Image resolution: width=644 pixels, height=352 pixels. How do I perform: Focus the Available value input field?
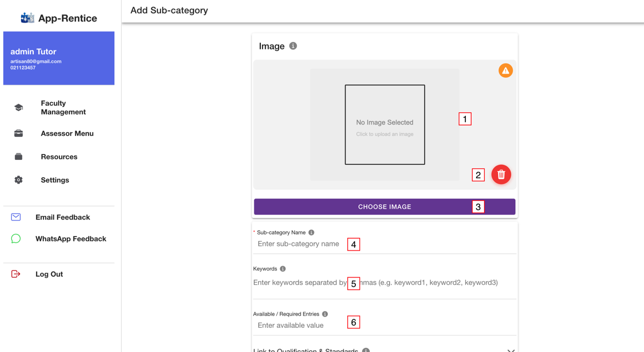(x=385, y=326)
